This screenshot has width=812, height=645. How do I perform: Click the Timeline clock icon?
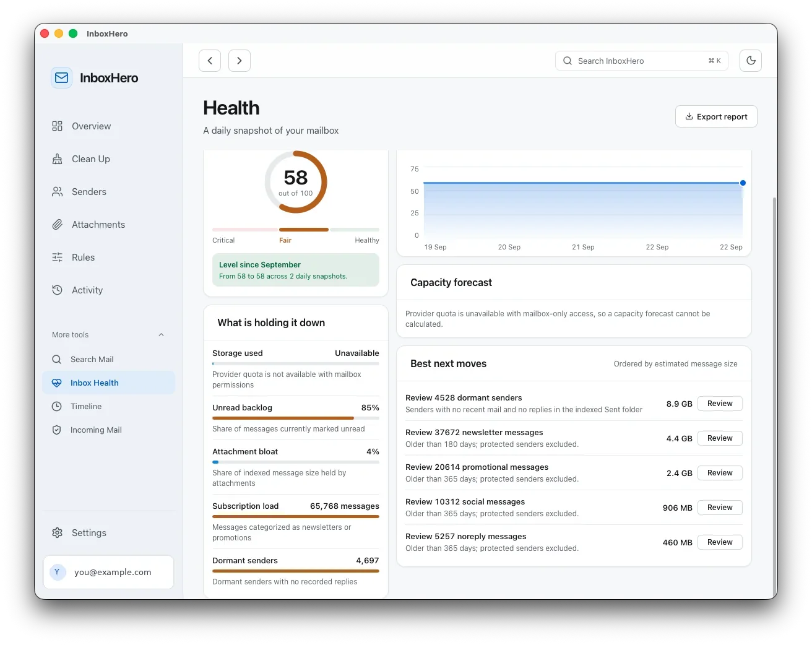point(57,407)
